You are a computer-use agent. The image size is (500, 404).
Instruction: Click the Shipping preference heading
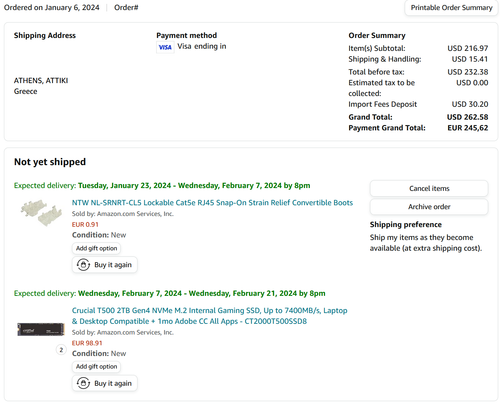(406, 225)
